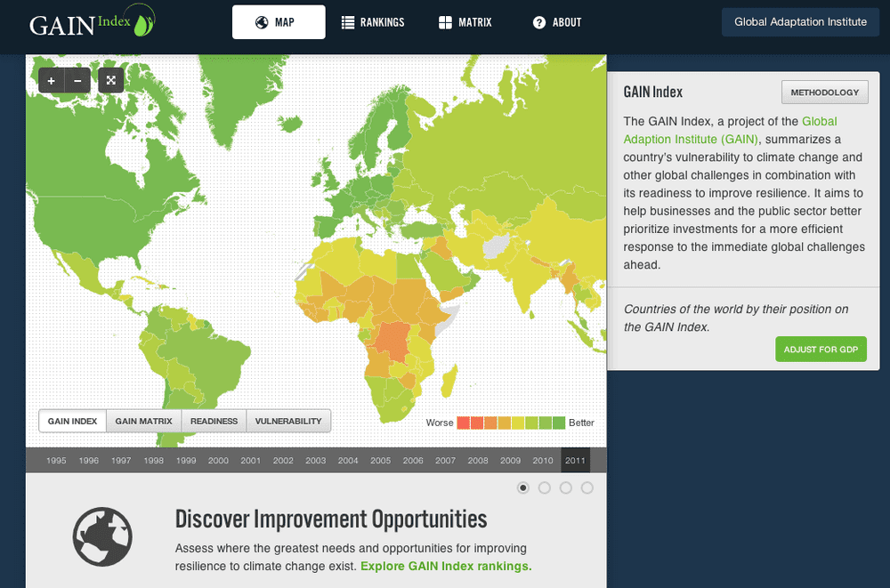Select year 1995 on the timeline
This screenshot has width=890, height=588.
click(56, 460)
